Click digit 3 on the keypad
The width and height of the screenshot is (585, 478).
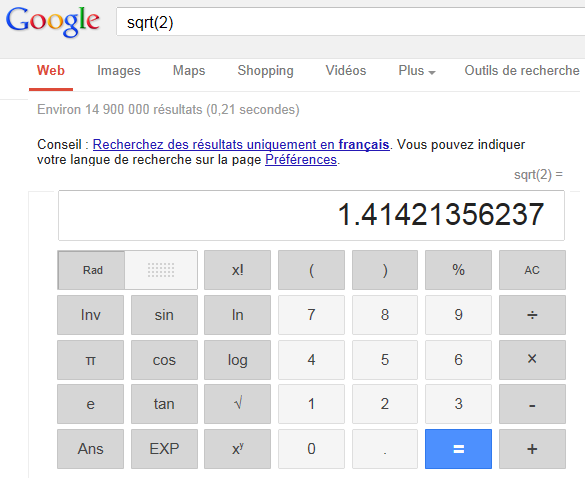[458, 404]
